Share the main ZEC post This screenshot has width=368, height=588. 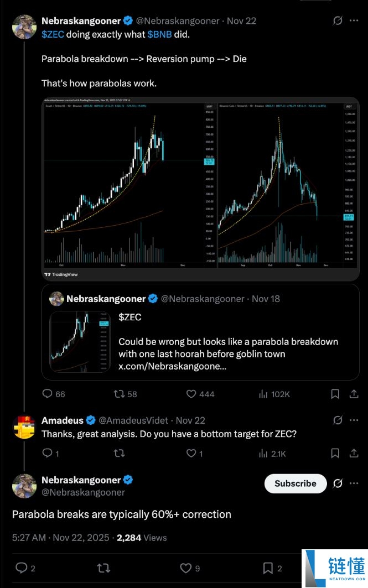pyautogui.click(x=354, y=394)
